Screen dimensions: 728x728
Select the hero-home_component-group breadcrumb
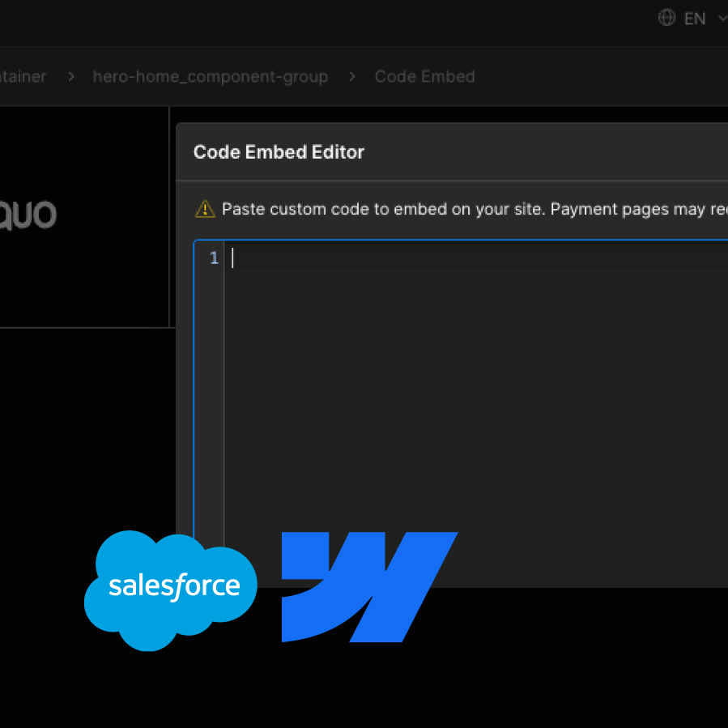click(211, 77)
